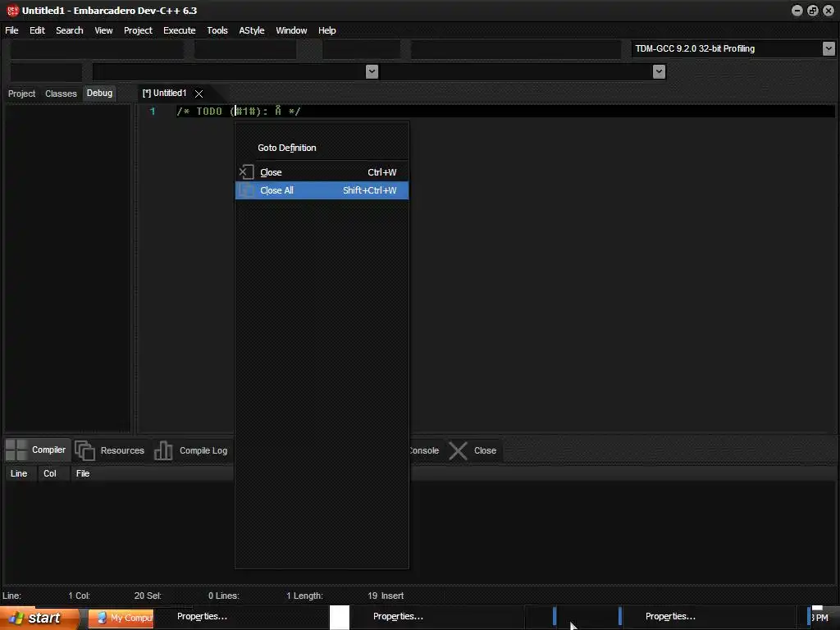
Task: Click the File column header
Action: 83,473
